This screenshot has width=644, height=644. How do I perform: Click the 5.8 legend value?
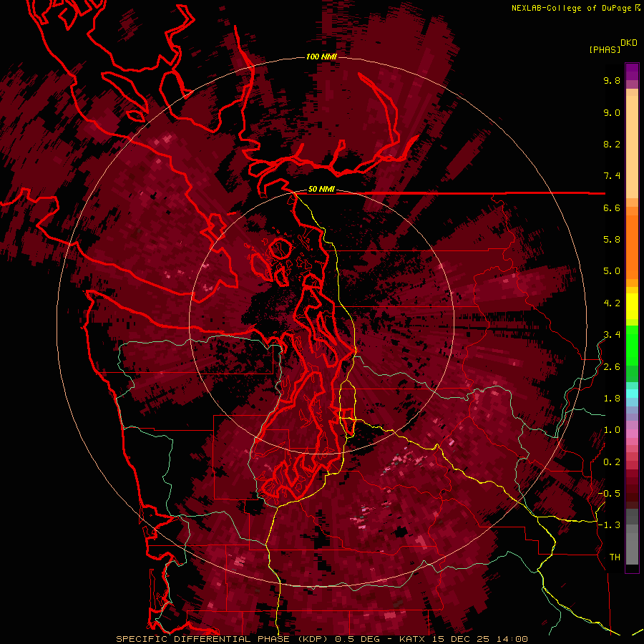[612, 240]
